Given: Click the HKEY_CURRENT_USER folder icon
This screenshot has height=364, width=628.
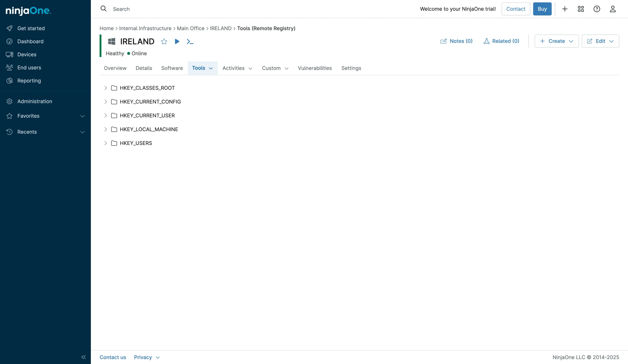Looking at the screenshot, I should click(114, 115).
